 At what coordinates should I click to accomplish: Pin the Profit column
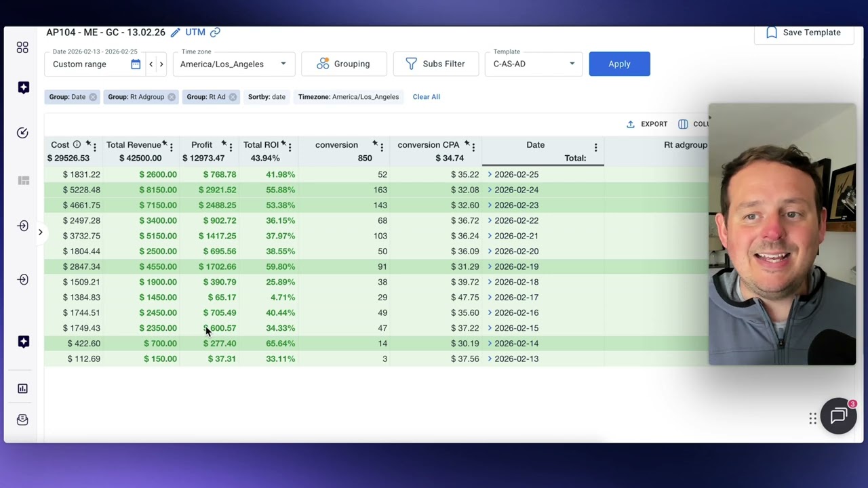224,144
